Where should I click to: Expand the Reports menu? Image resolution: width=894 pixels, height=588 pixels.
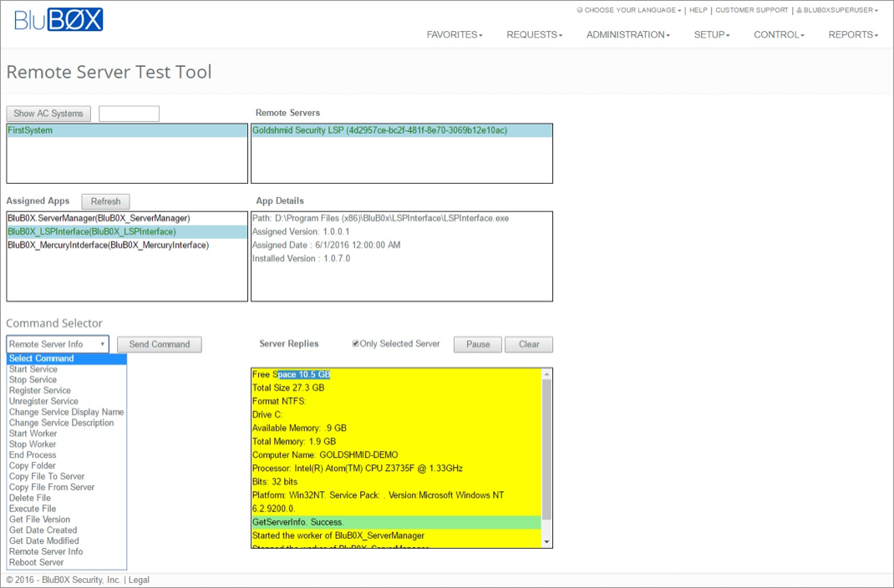pos(853,35)
